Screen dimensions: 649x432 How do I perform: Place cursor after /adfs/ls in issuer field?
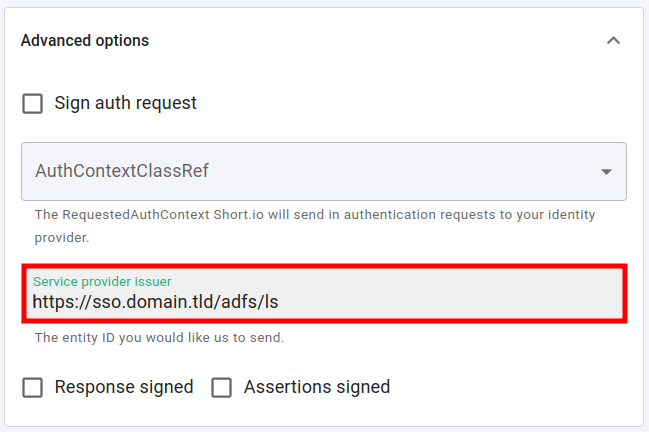point(277,300)
